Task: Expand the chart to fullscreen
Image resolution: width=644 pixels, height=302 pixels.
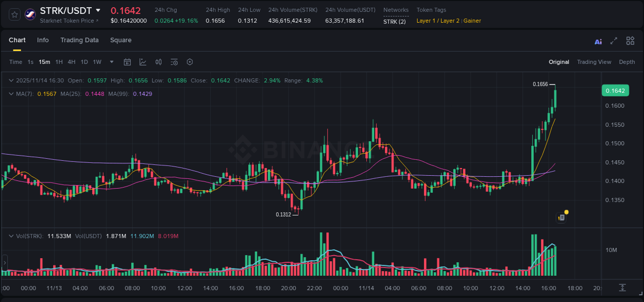Action: (613, 41)
